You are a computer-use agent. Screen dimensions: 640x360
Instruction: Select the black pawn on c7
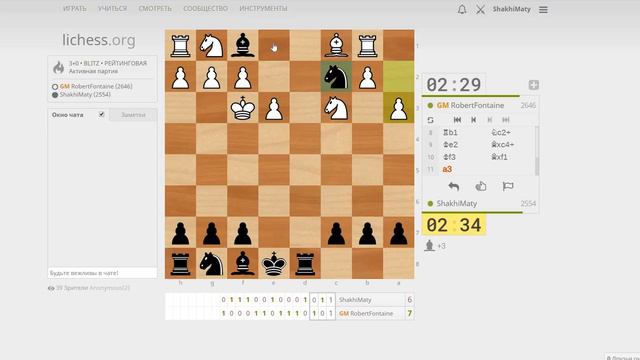[x=336, y=232]
